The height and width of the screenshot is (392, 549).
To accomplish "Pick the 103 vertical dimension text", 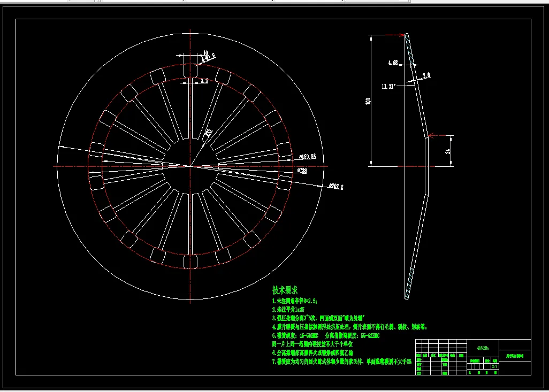I will click(x=368, y=101).
